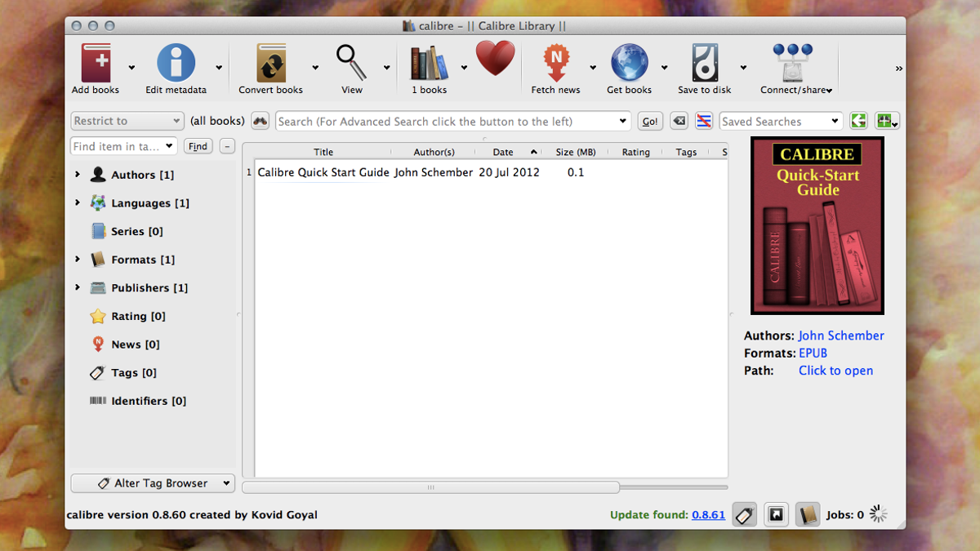Open dropdown arrow next to Edit metadata
Screen dimensions: 980x551
[x=219, y=68]
